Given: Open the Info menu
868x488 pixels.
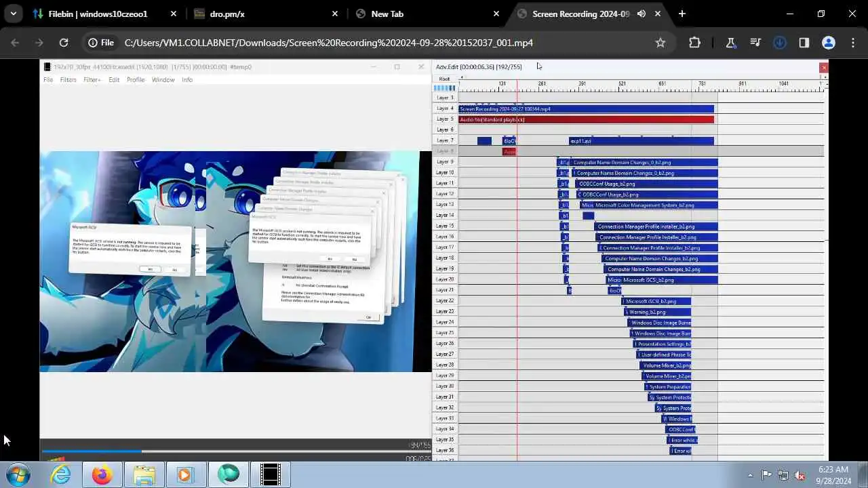Looking at the screenshot, I should coord(187,80).
